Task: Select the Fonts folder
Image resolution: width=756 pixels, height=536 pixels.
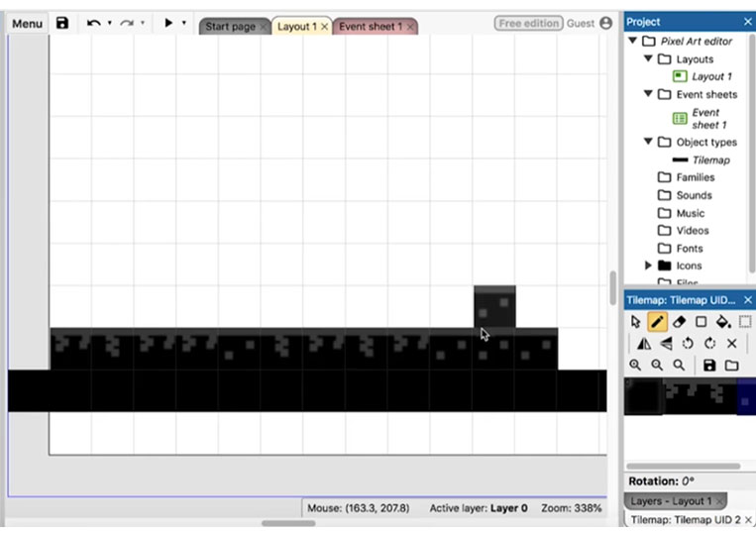Action: point(690,249)
